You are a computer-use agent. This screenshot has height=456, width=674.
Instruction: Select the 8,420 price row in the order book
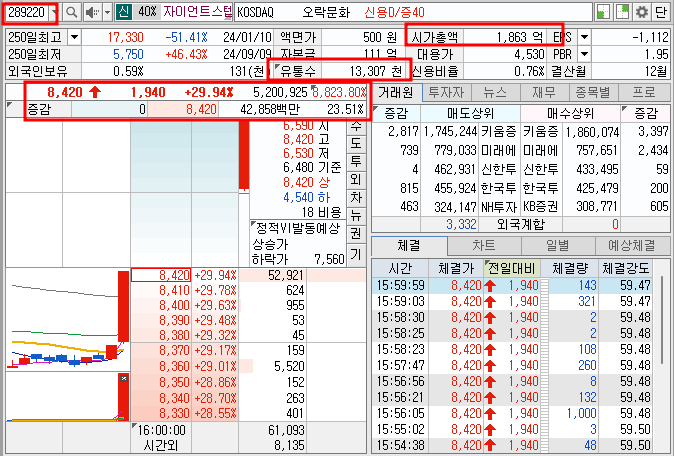pyautogui.click(x=160, y=275)
